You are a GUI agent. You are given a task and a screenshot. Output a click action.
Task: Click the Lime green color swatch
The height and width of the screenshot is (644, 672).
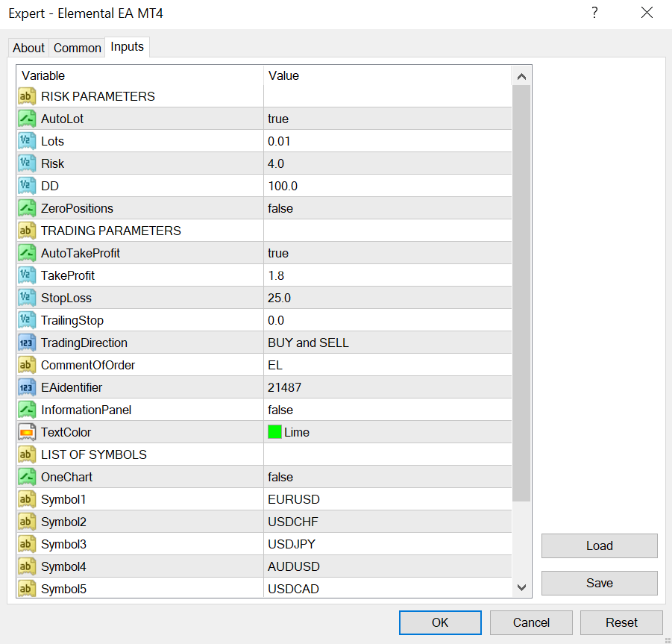[x=274, y=432]
